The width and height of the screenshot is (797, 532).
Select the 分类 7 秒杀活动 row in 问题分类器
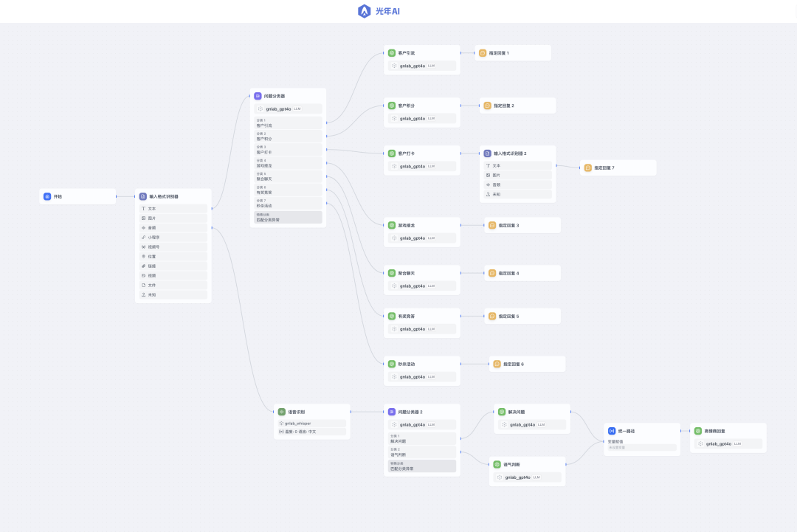pyautogui.click(x=289, y=203)
